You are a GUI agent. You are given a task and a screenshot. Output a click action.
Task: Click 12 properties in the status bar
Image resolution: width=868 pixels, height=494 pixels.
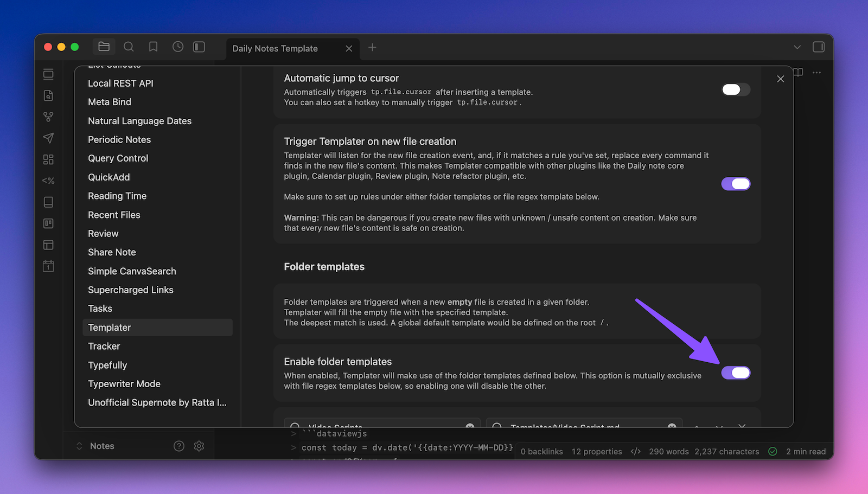597,451
